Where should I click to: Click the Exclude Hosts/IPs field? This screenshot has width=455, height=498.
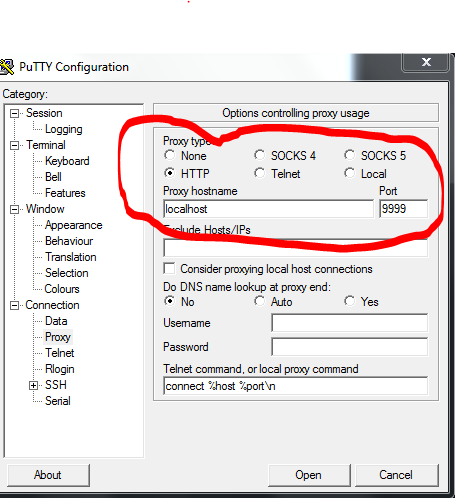pyautogui.click(x=295, y=248)
